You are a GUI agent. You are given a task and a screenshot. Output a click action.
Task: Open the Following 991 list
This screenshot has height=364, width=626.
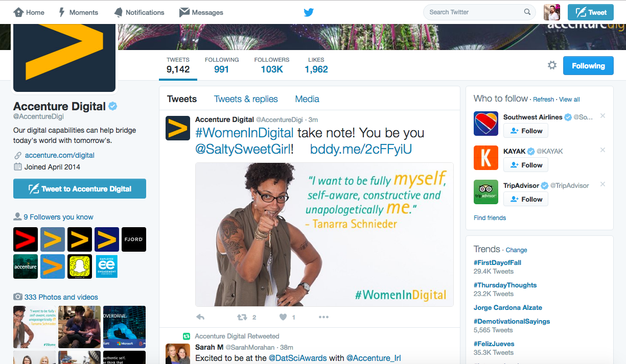pos(222,65)
